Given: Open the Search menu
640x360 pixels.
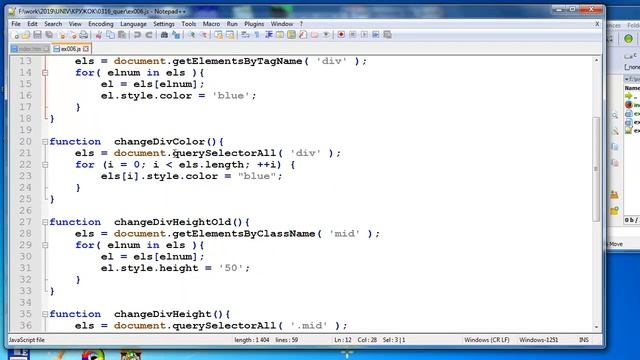Looking at the screenshot, I should pyautogui.click(x=53, y=24).
